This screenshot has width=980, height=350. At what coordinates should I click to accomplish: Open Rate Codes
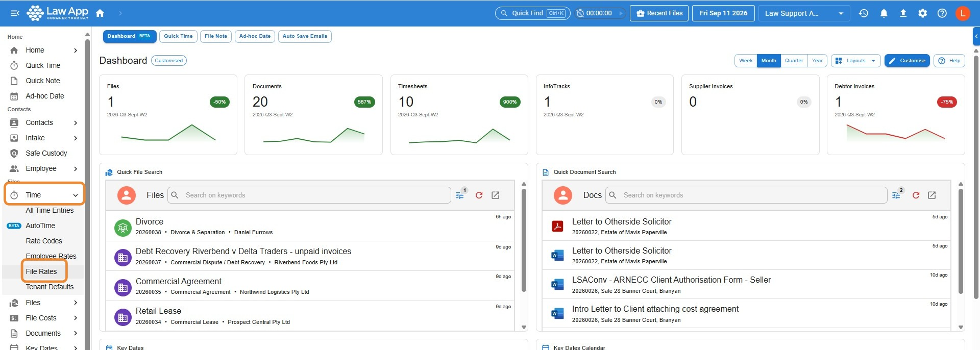[x=44, y=241]
